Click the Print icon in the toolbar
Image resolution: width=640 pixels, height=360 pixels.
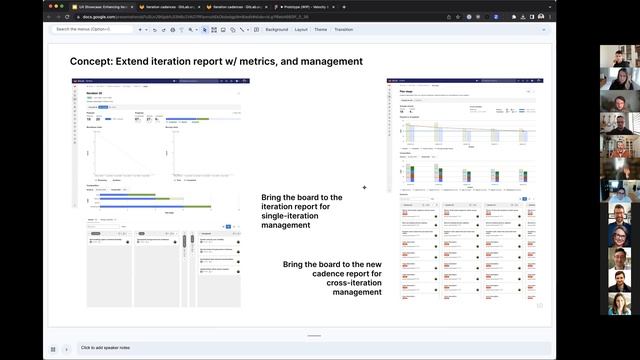pyautogui.click(x=173, y=30)
